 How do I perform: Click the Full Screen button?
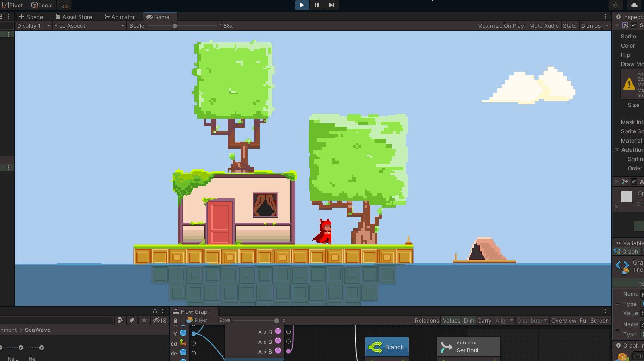tap(594, 320)
